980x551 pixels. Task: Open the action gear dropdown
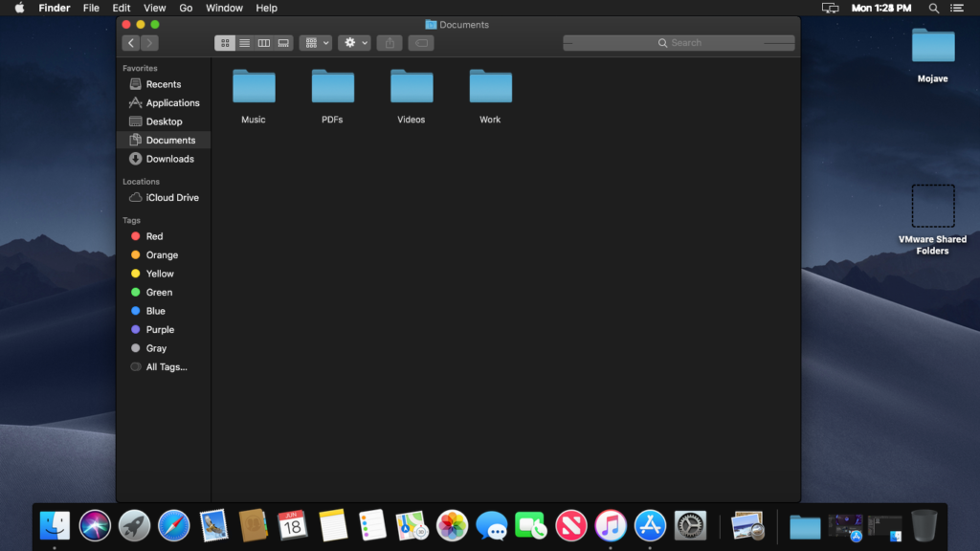pyautogui.click(x=354, y=42)
